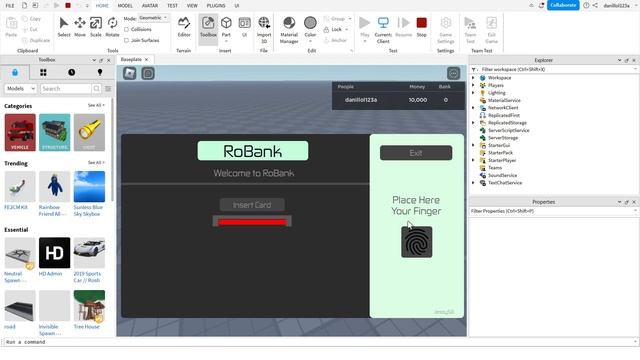This screenshot has height=360, width=640.
Task: Click the Resume button
Action: pos(403,27)
